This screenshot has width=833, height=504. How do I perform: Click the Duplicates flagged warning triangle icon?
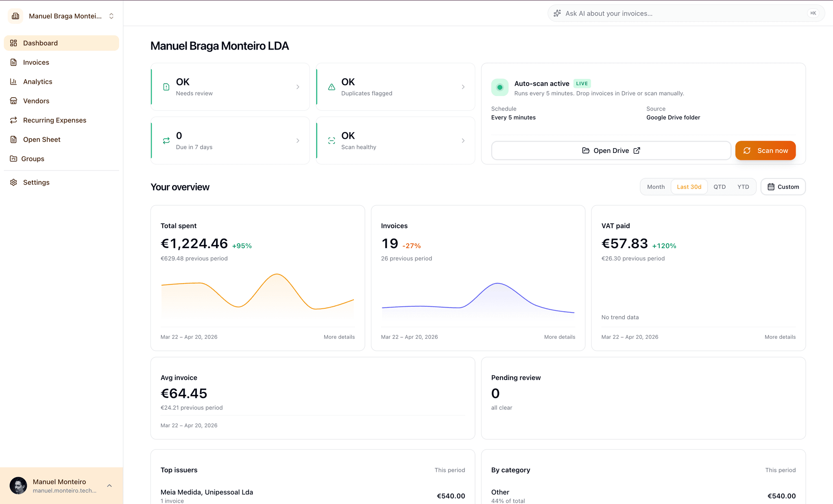pyautogui.click(x=331, y=87)
